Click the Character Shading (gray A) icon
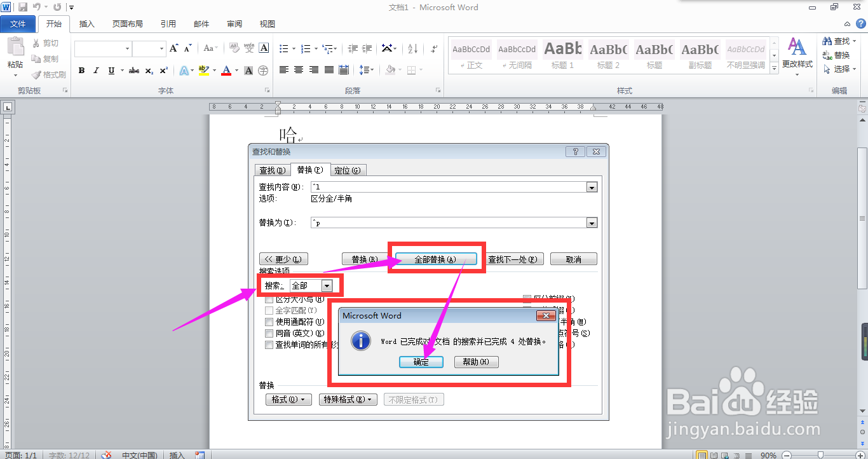The width and height of the screenshot is (868, 459). tap(248, 71)
